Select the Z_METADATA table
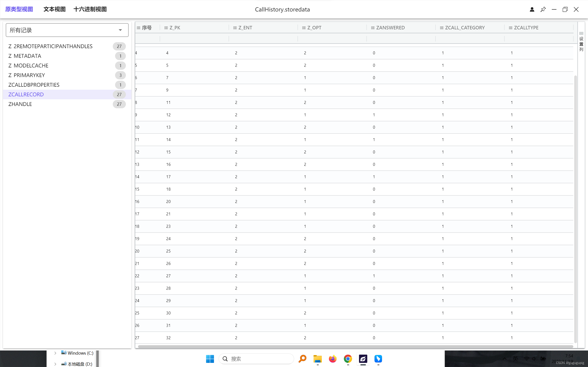This screenshot has height=367, width=588. (25, 56)
